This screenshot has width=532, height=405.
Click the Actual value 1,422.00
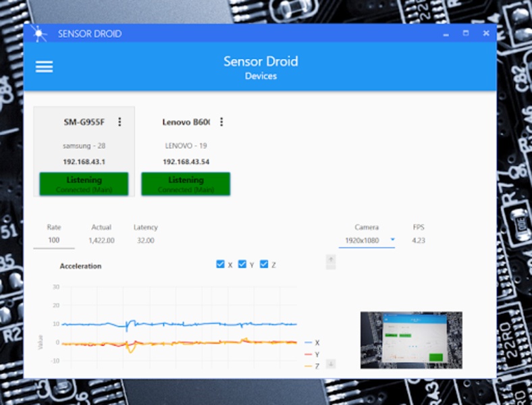click(101, 240)
